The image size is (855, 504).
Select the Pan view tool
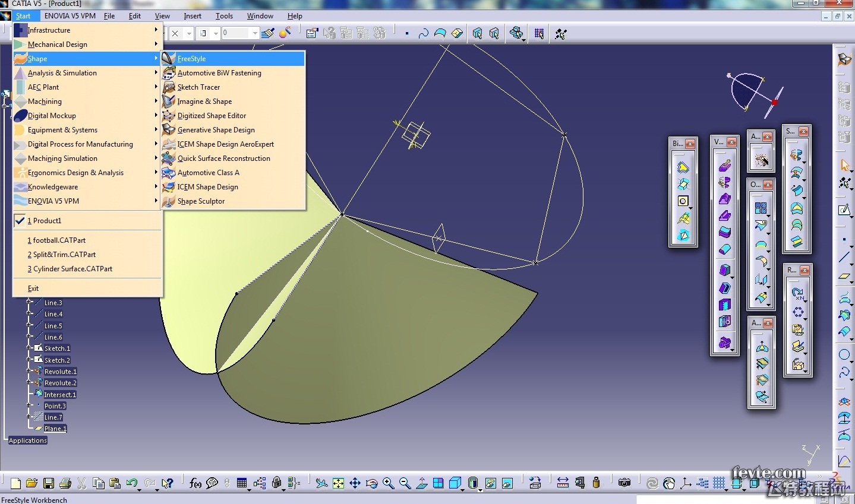(355, 483)
